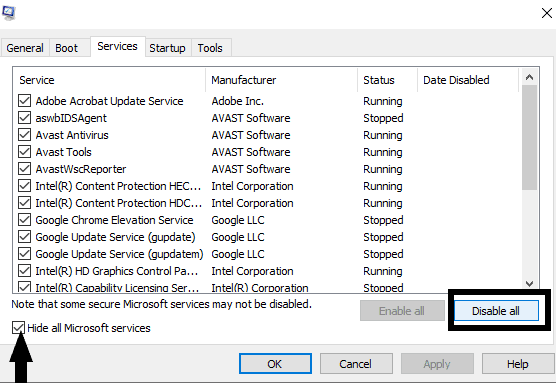
Task: Click the Apply button
Action: pyautogui.click(x=437, y=364)
